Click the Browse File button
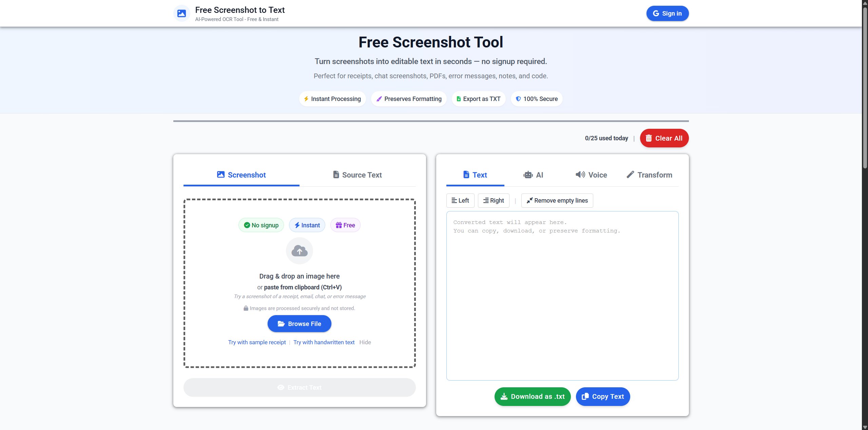The height and width of the screenshot is (430, 868). (x=299, y=323)
